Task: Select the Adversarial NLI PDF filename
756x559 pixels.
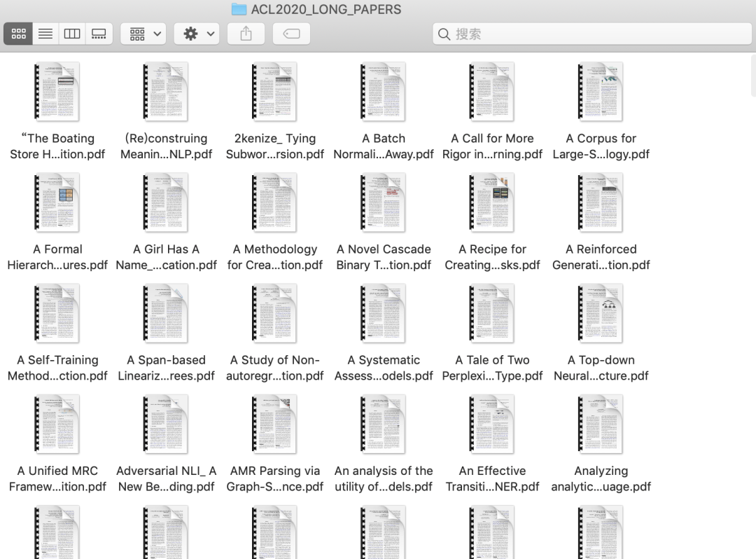Action: pyautogui.click(x=166, y=478)
